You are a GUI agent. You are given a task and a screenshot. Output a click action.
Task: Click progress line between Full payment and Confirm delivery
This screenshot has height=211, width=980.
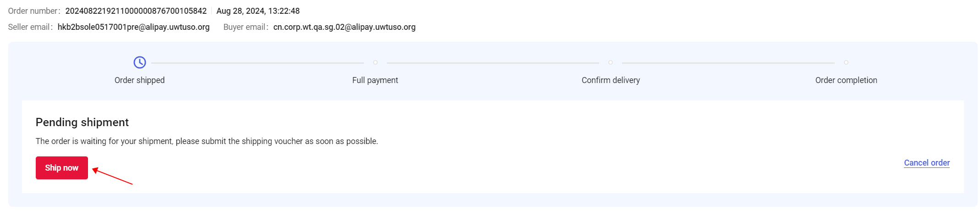493,63
